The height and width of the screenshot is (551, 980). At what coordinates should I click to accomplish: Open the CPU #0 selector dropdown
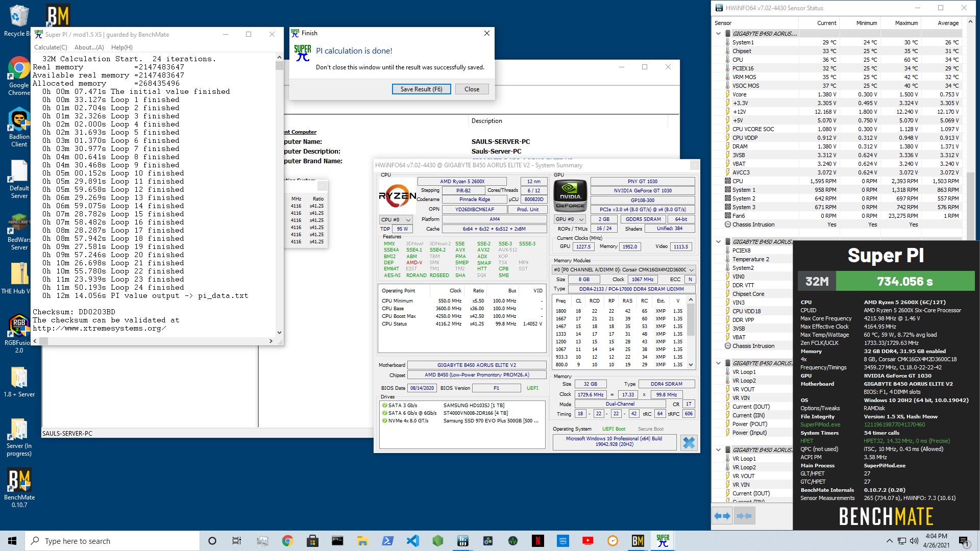pos(396,219)
